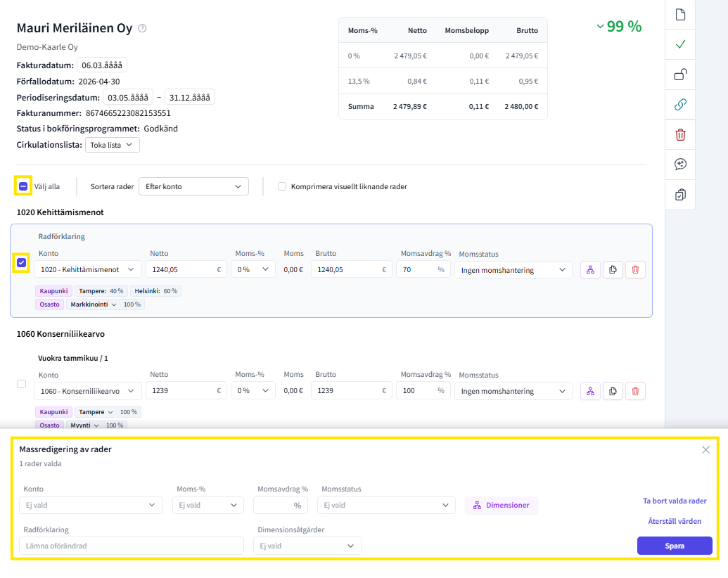Enable Komprimera visuellt liknande rader checkbox
The width and height of the screenshot is (728, 578).
coord(282,186)
